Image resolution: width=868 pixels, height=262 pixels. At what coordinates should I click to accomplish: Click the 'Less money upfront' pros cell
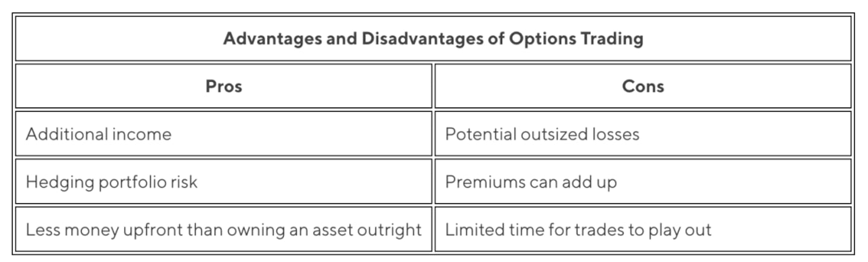(x=223, y=229)
